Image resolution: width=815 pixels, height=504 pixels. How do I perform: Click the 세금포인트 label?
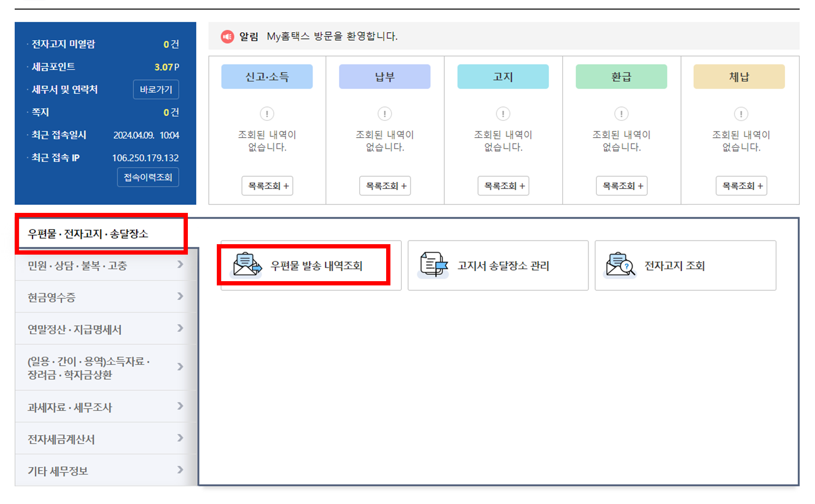[x=53, y=67]
